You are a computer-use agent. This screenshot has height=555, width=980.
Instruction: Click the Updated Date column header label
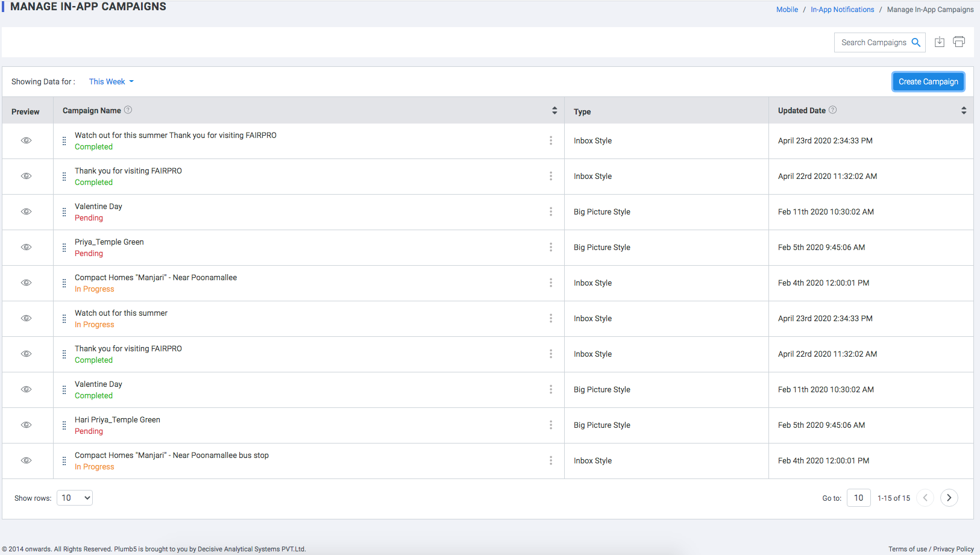tap(802, 110)
